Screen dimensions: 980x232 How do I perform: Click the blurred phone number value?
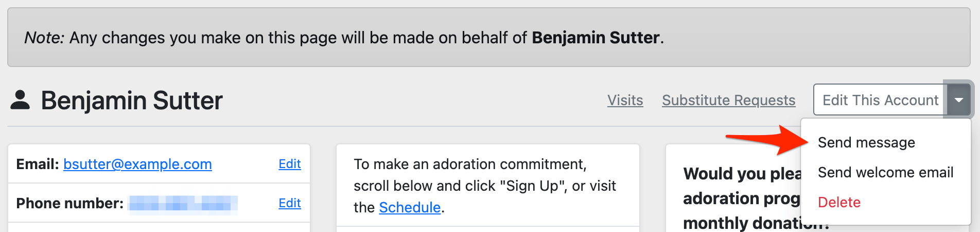pyautogui.click(x=183, y=203)
